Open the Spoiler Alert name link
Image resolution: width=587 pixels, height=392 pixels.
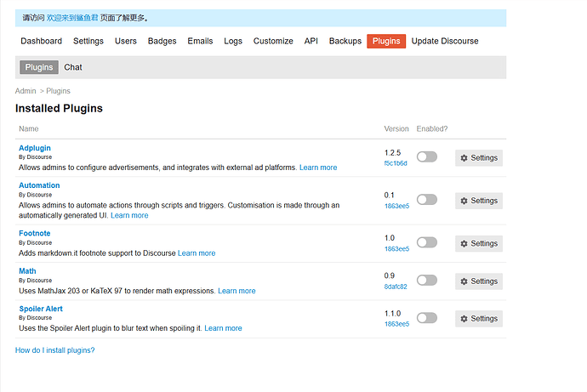[x=41, y=309]
